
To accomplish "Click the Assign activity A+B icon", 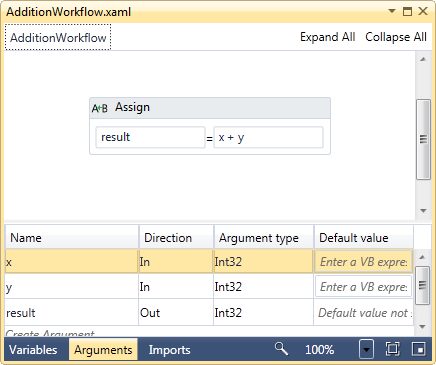I will tap(99, 108).
